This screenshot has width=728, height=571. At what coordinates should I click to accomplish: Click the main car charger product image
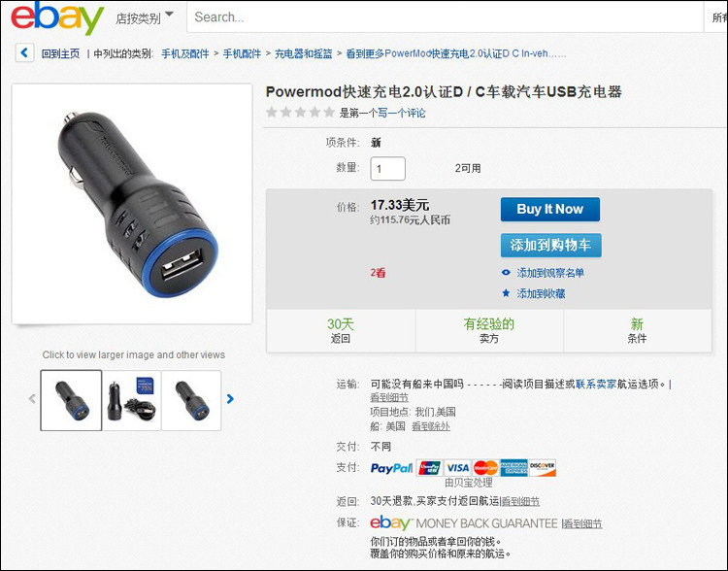tap(132, 204)
